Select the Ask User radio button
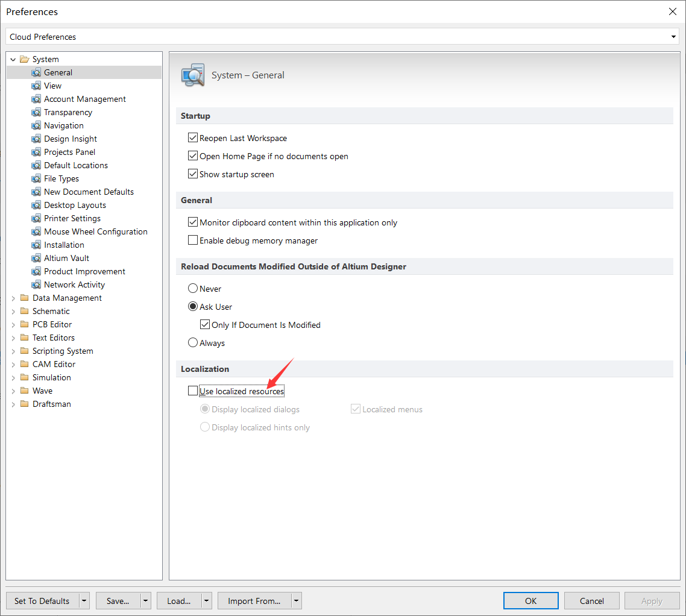The height and width of the screenshot is (616, 686). coord(192,306)
